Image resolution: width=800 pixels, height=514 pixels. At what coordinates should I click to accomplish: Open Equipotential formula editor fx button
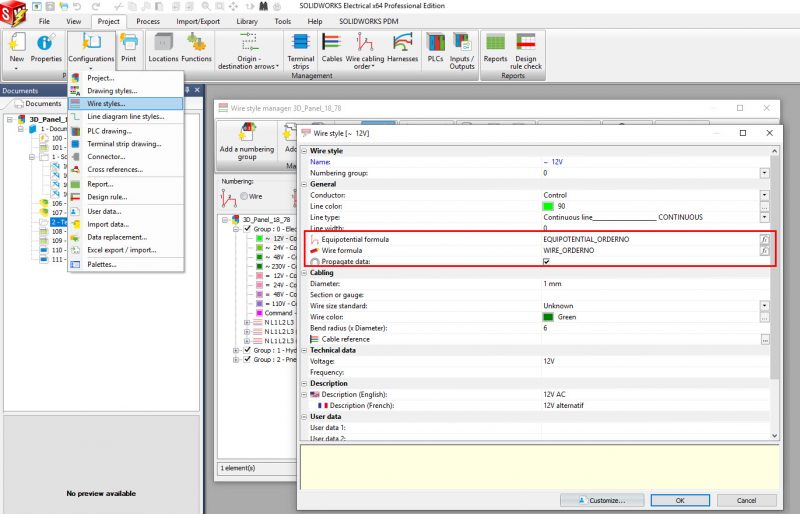(x=764, y=239)
